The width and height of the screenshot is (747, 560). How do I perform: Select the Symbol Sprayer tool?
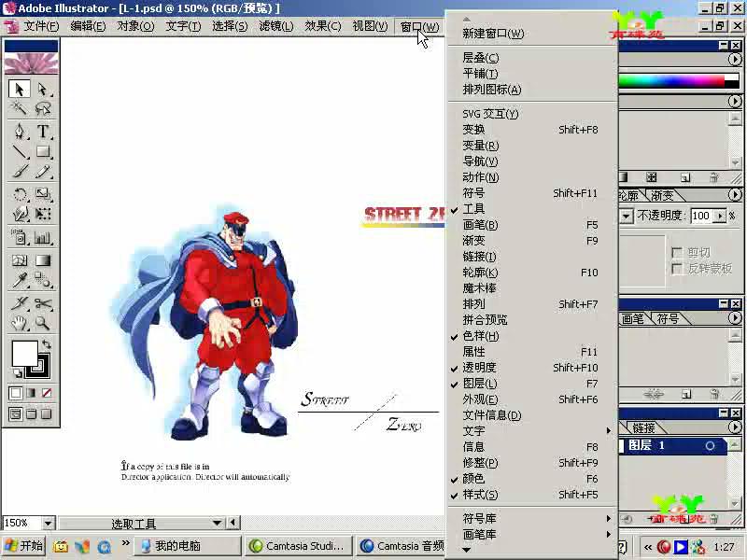[20, 237]
